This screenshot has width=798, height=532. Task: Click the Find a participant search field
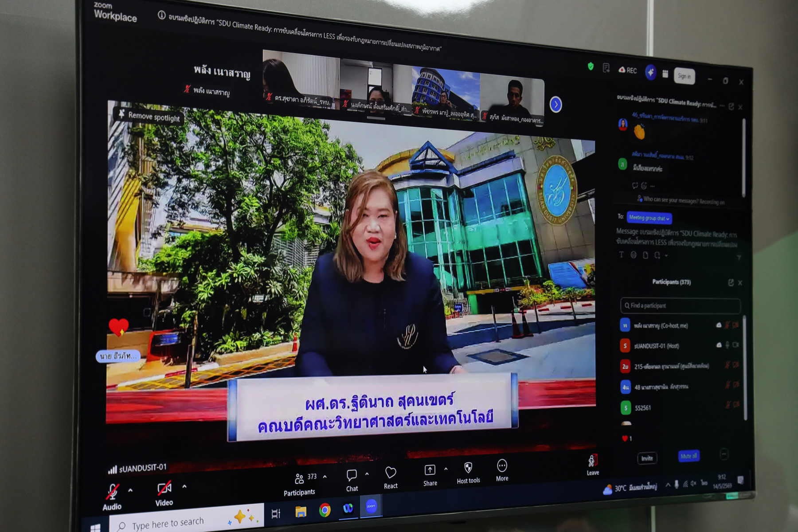pyautogui.click(x=680, y=306)
